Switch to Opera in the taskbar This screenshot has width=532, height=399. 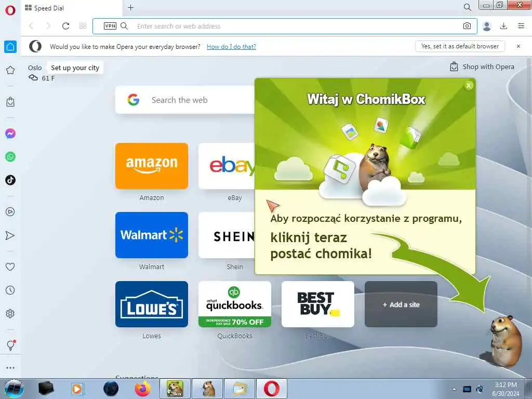[272, 389]
